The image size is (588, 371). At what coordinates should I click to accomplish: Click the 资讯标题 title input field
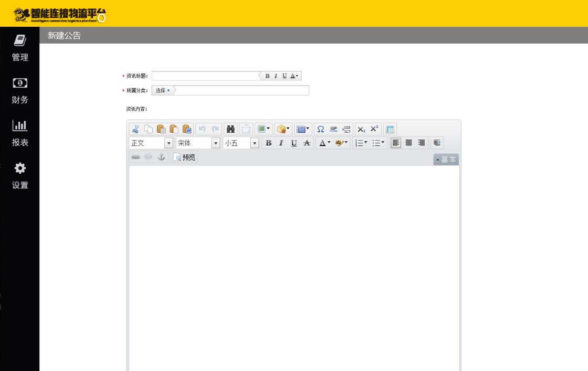tap(205, 76)
